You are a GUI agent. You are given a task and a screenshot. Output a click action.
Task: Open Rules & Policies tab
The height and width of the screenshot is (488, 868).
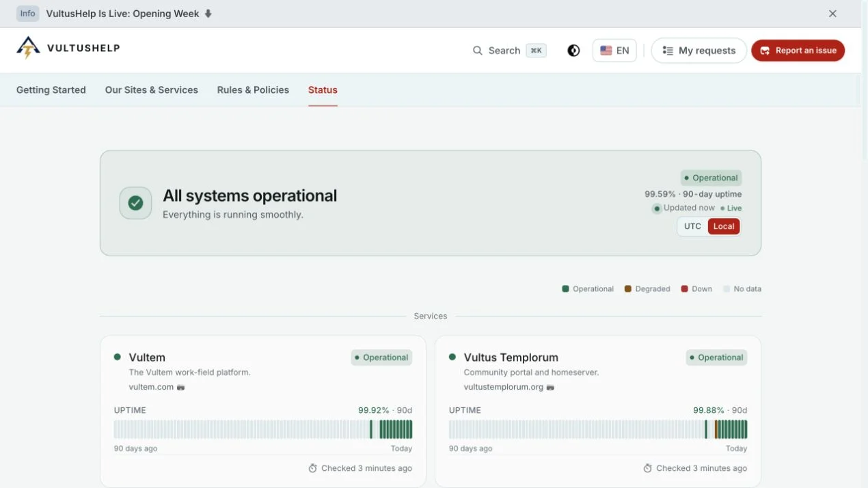pyautogui.click(x=253, y=90)
